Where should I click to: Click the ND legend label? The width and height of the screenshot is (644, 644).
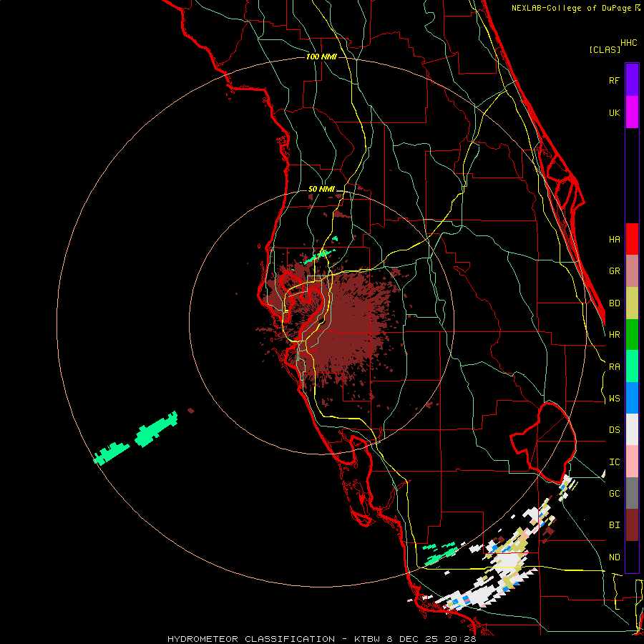pyautogui.click(x=614, y=557)
